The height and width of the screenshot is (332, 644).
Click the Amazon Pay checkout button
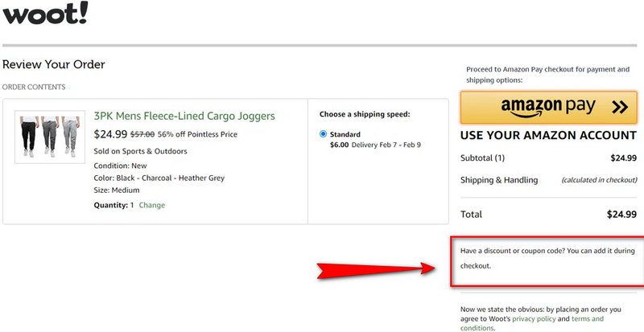(x=548, y=107)
